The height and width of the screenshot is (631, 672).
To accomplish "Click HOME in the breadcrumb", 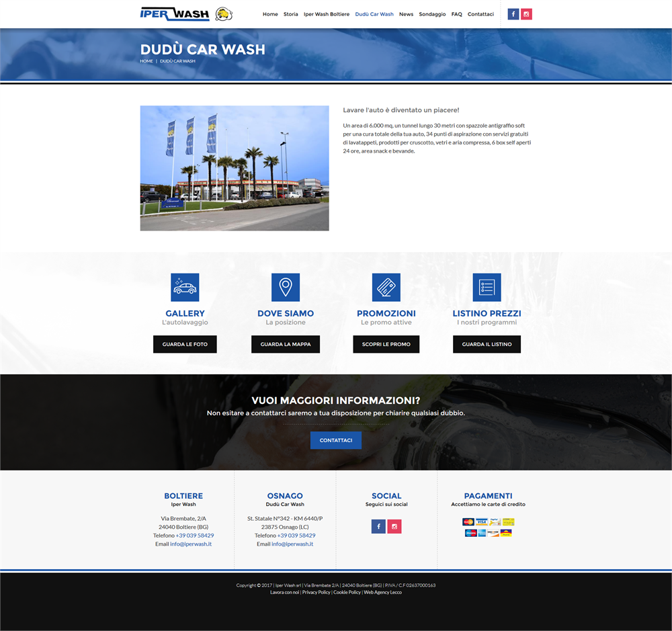I will click(146, 61).
